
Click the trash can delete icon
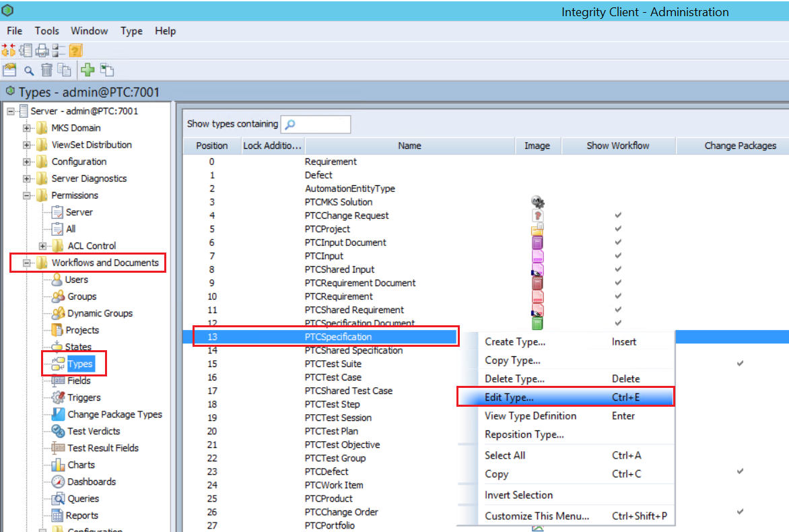[x=46, y=69]
